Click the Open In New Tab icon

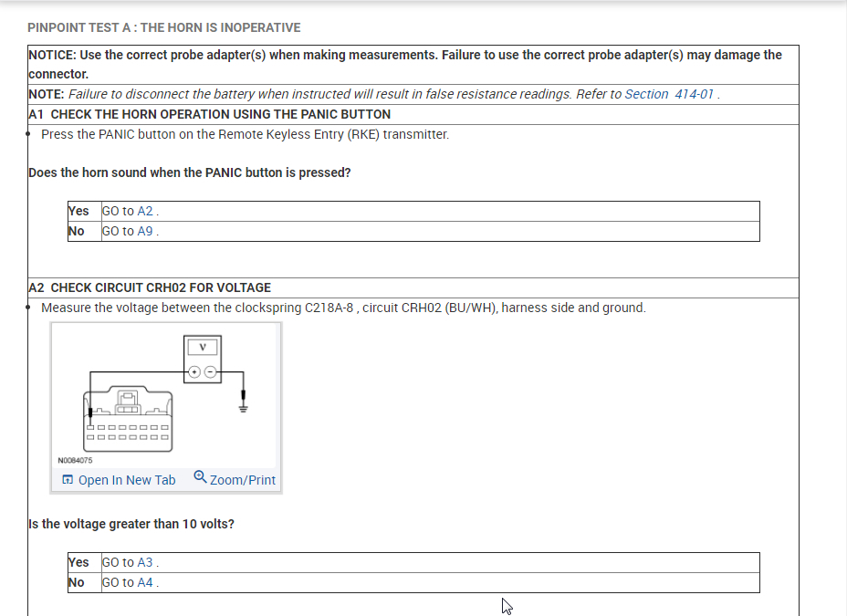coord(68,479)
